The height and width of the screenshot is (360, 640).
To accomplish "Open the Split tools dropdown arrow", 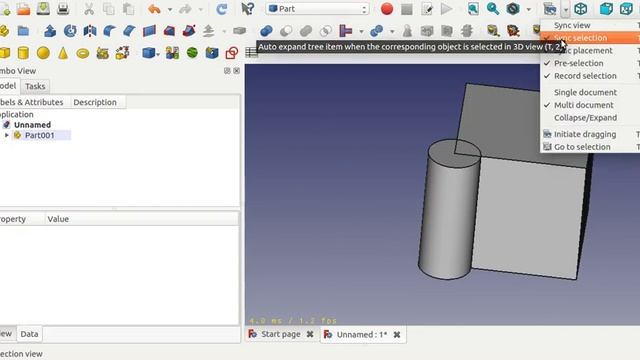I will click(x=392, y=31).
